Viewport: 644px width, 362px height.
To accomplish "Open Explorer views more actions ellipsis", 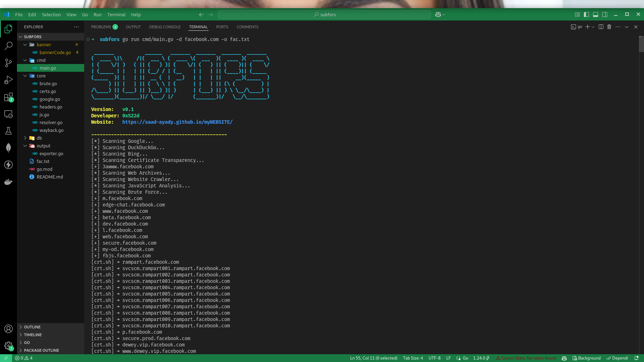I will pyautogui.click(x=76, y=27).
